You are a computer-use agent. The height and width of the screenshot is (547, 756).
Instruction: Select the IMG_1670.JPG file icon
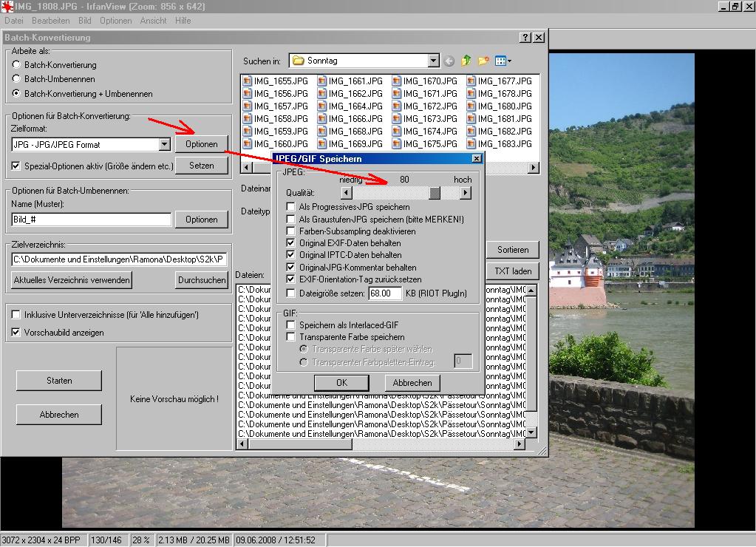(396, 81)
